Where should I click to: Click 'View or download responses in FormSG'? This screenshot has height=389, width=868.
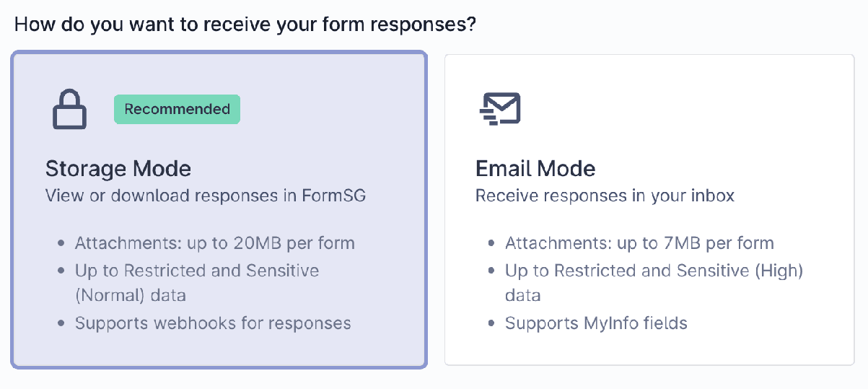[x=206, y=196]
